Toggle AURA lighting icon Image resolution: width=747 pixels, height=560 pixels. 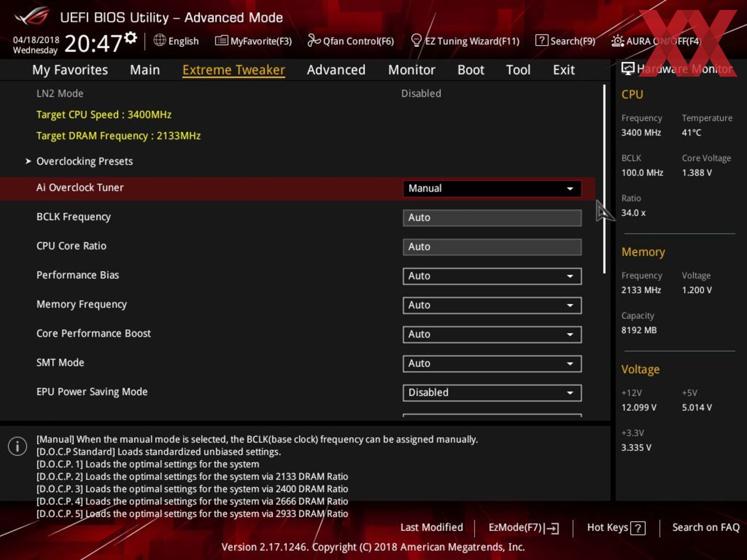pyautogui.click(x=617, y=41)
